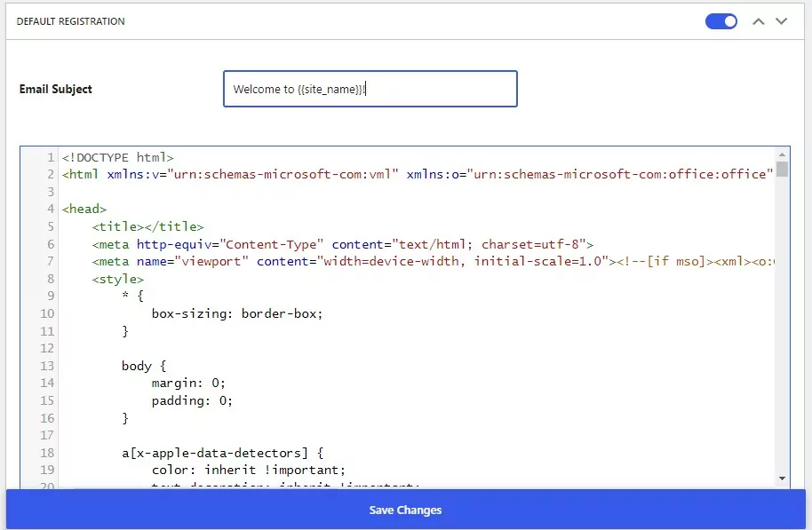Click the DEFAULT REGISTRATION section header
This screenshot has width=812, height=530.
[70, 21]
